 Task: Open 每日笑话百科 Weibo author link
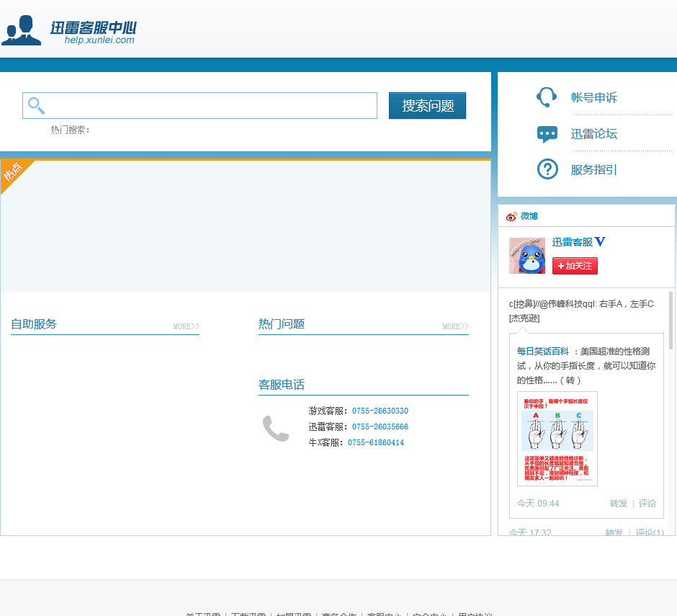[543, 351]
